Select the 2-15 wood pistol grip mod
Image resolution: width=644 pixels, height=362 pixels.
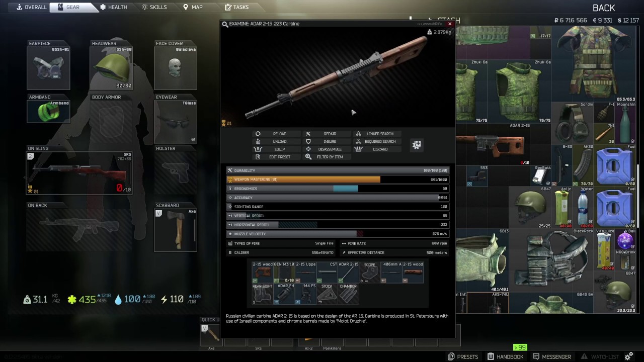(x=263, y=272)
